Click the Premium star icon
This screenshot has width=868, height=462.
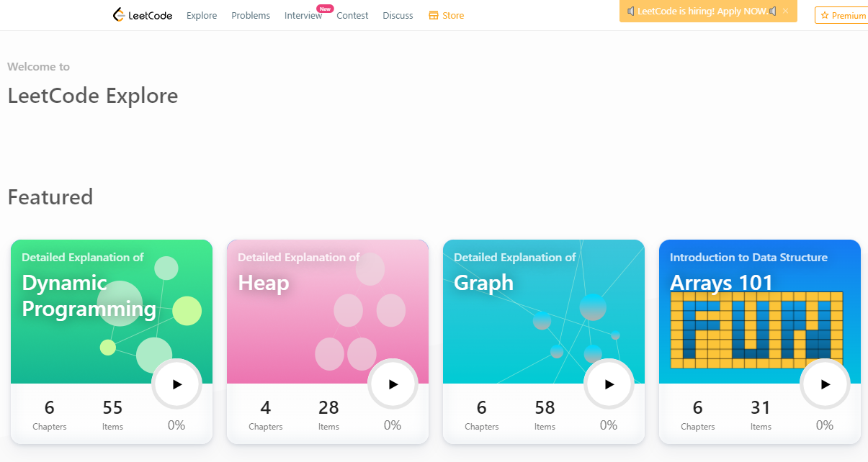(825, 16)
